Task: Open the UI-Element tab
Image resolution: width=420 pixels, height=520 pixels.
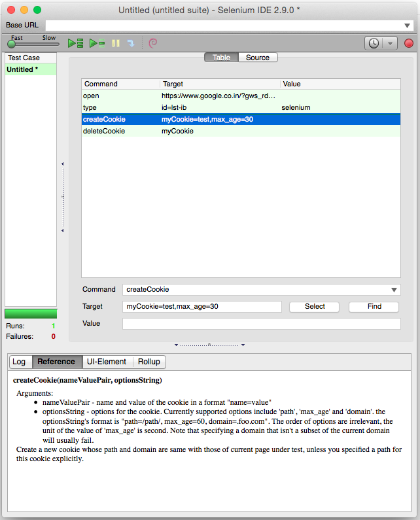Action: pyautogui.click(x=107, y=362)
